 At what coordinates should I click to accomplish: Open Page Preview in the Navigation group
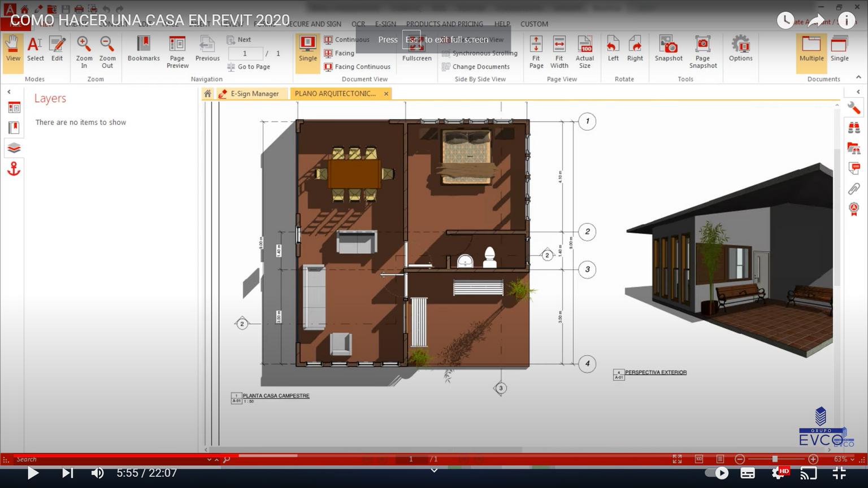[177, 53]
